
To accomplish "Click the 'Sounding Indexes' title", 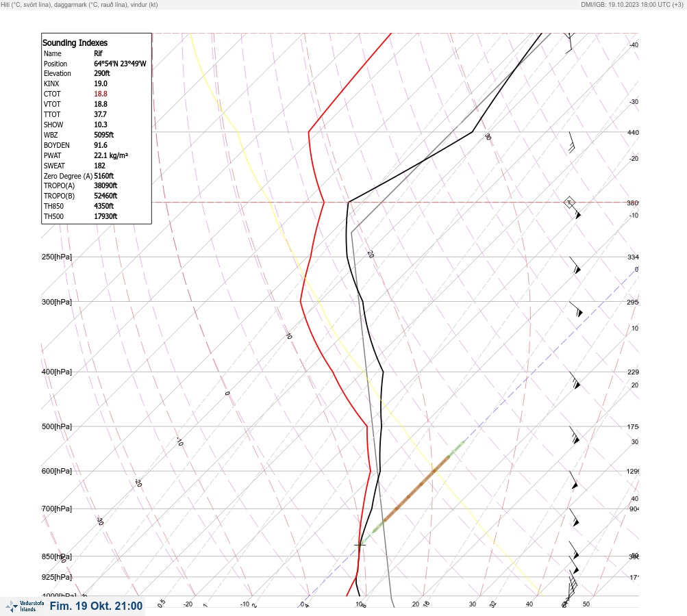I will point(75,42).
